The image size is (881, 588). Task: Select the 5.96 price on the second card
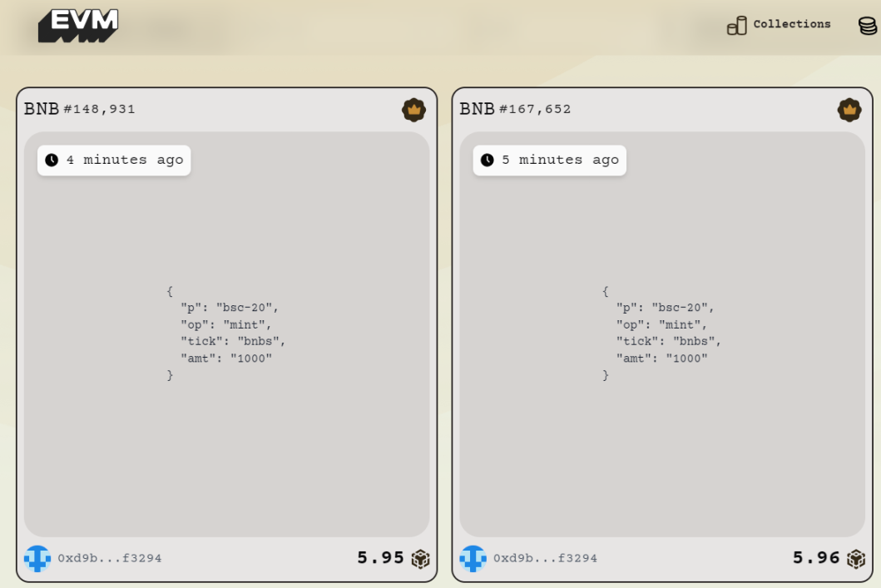pyautogui.click(x=815, y=558)
